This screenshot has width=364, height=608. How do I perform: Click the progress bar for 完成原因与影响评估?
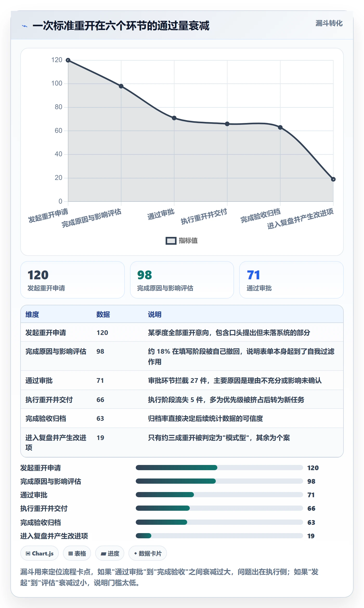(219, 481)
